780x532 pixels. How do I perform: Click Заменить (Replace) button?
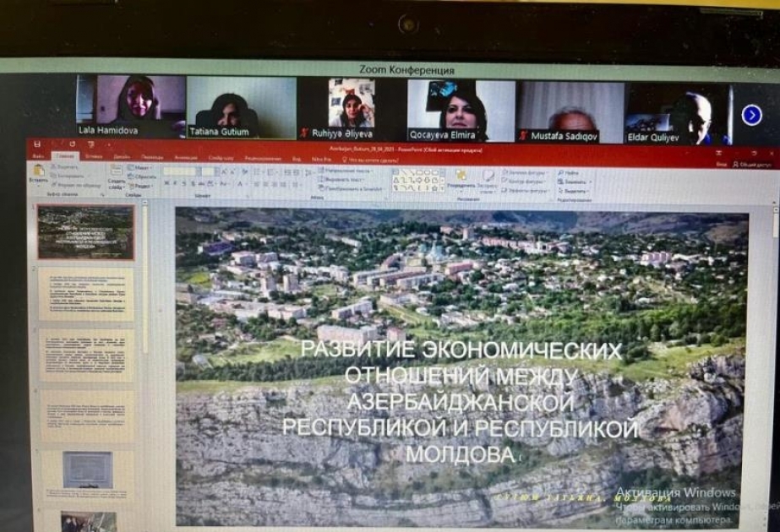tap(575, 182)
